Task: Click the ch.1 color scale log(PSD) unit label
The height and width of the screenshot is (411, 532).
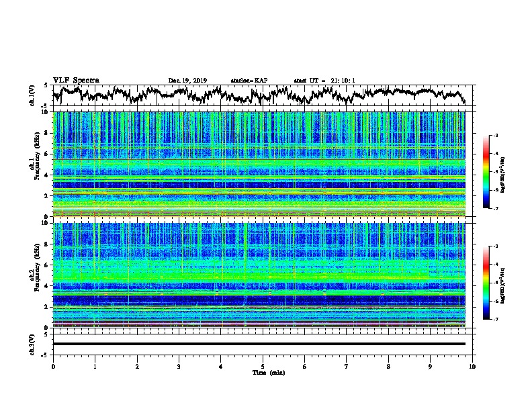Action: click(x=502, y=175)
